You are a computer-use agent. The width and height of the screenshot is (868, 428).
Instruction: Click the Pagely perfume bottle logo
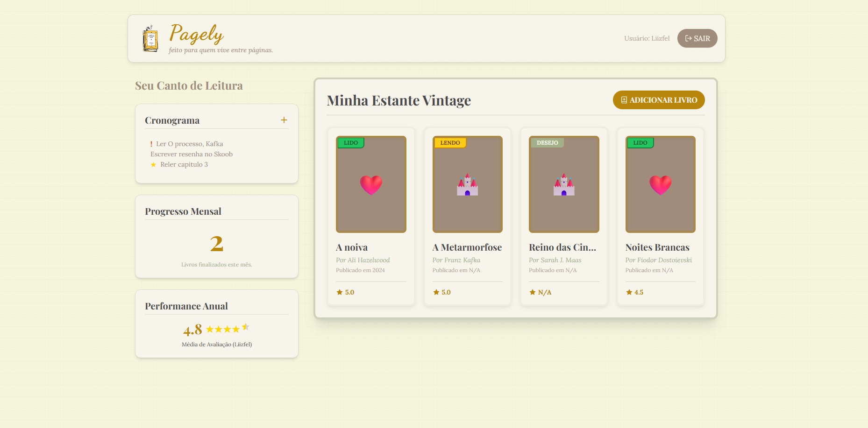point(150,38)
